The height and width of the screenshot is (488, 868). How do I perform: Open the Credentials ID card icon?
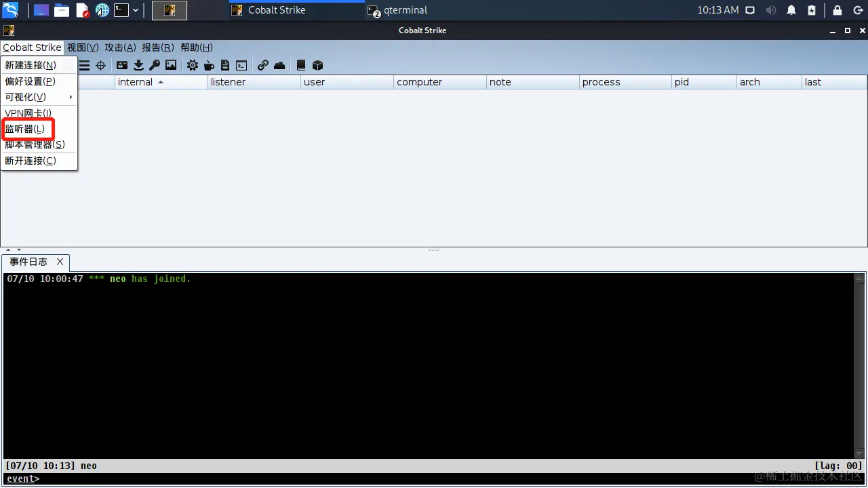click(122, 65)
